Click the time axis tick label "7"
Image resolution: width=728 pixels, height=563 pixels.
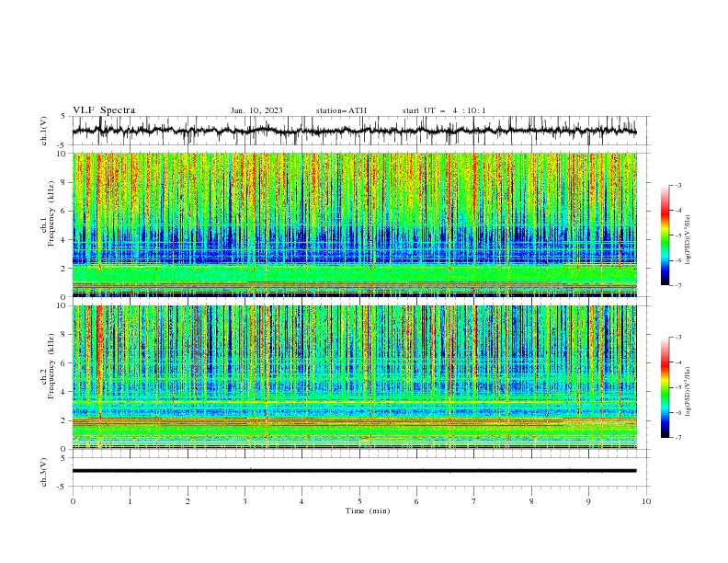coord(474,501)
